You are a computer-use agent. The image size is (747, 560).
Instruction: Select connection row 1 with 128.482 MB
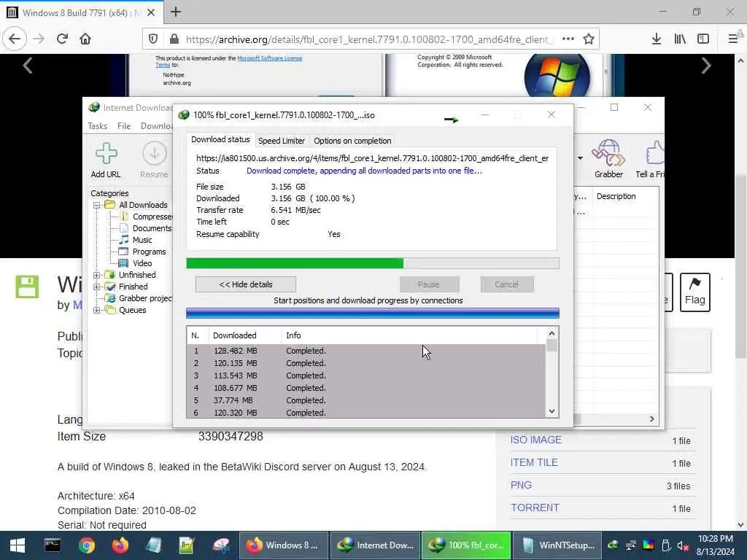coord(366,351)
